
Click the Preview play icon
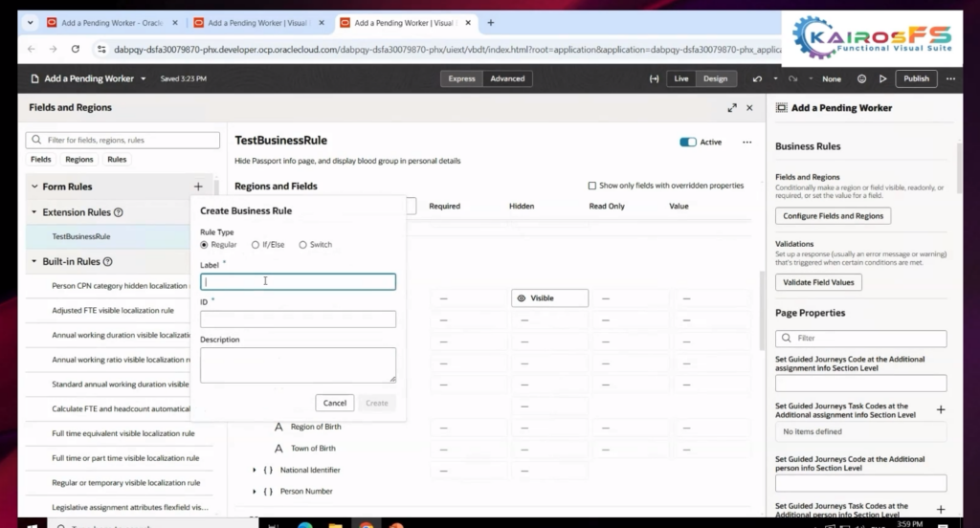pyautogui.click(x=882, y=78)
